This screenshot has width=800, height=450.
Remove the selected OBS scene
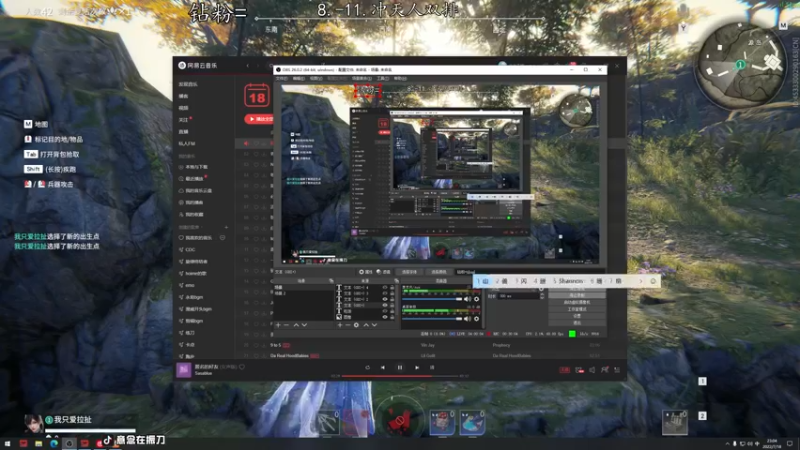pyautogui.click(x=286, y=325)
